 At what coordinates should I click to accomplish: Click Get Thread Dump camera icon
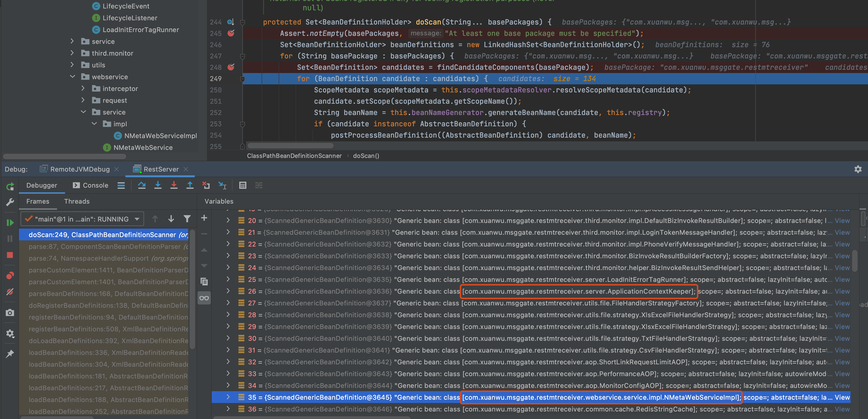pos(10,312)
